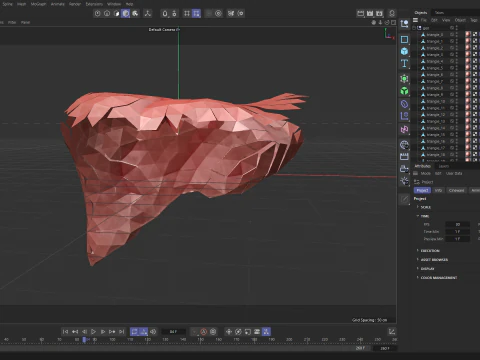Collapse the root object in the Objects tree
This screenshot has height=360, width=480.
pyautogui.click(x=414, y=28)
